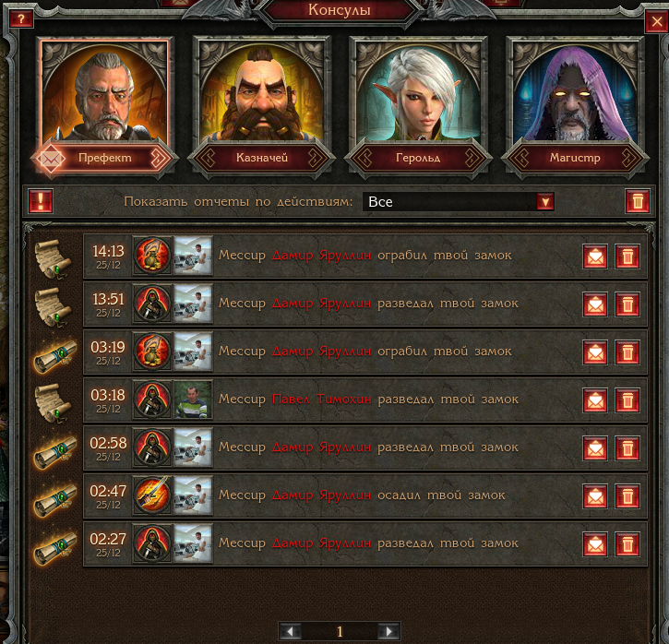
Task: Click the red exclamation mark alert icon
Action: click(41, 201)
